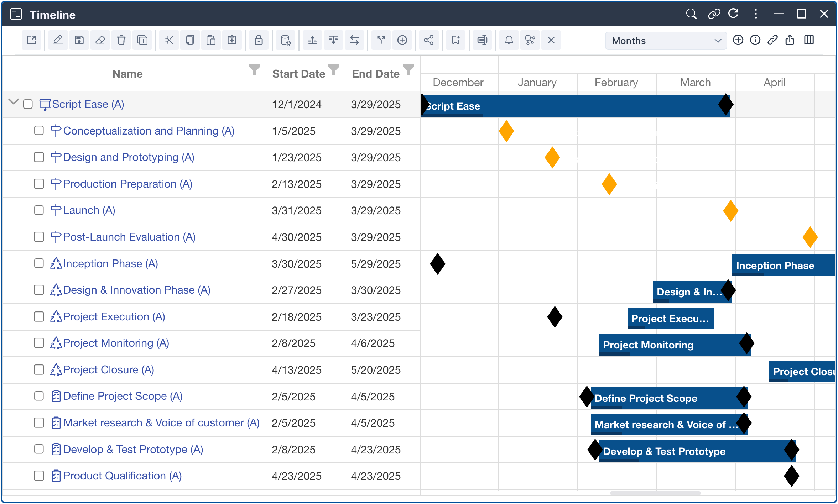Click the pencil edit icon
Image resolution: width=838 pixels, height=504 pixels.
(58, 40)
